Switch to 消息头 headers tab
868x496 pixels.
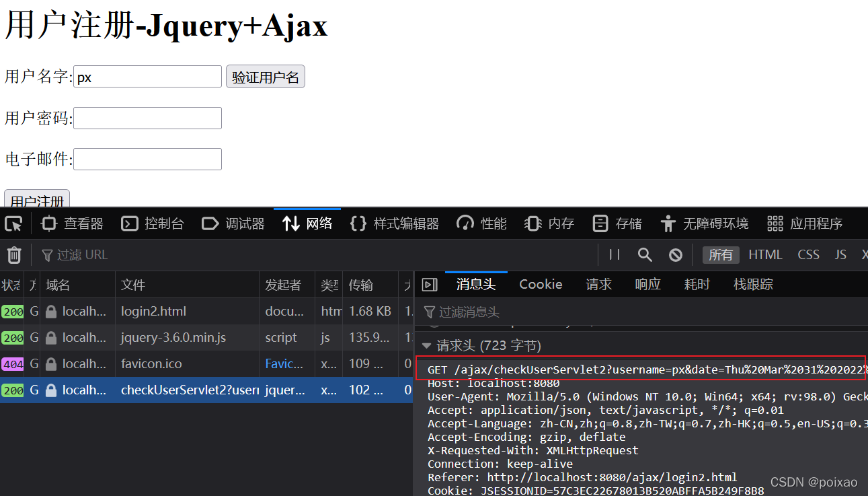pos(476,285)
